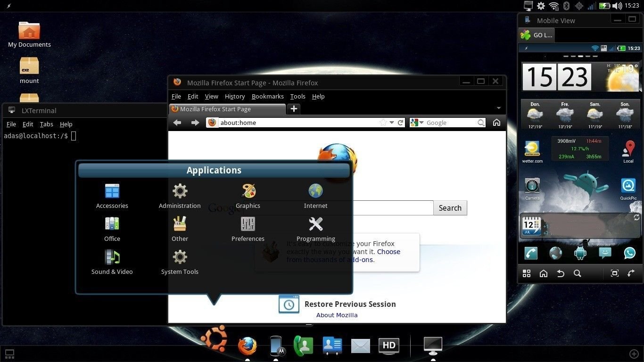Open the Graphics category
This screenshot has width=644, height=362.
coord(248,196)
